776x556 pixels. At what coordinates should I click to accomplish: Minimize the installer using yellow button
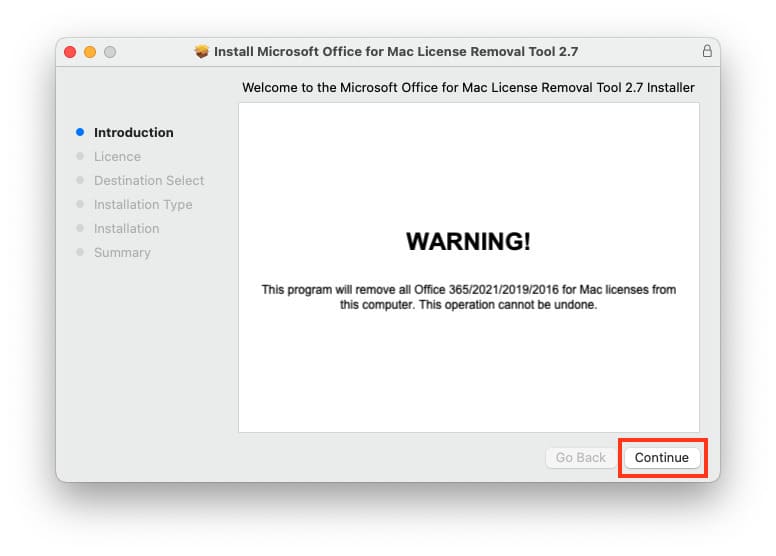click(x=90, y=51)
